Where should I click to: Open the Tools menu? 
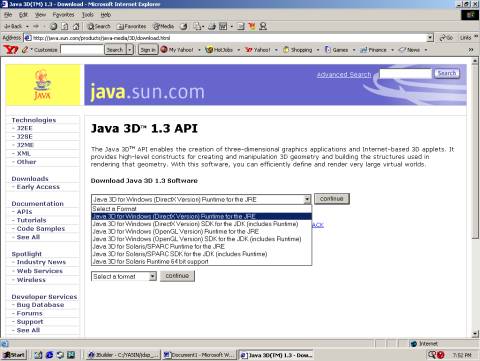(88, 15)
